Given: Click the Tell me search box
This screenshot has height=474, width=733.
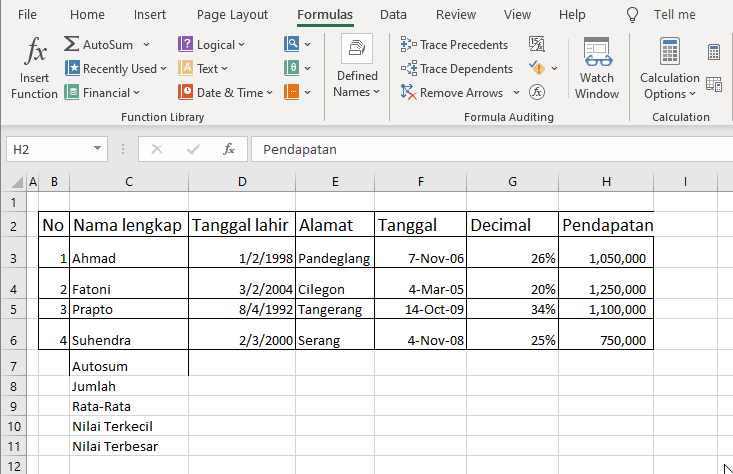Looking at the screenshot, I should [674, 15].
